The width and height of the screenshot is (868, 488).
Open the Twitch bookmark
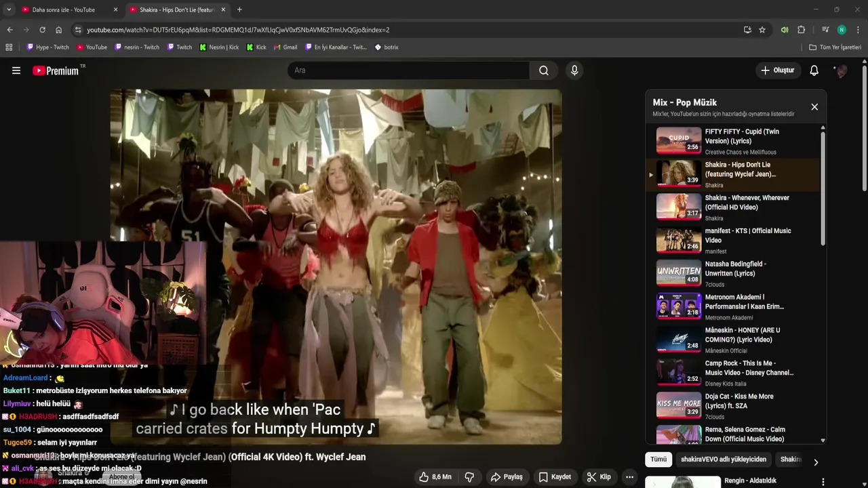180,47
